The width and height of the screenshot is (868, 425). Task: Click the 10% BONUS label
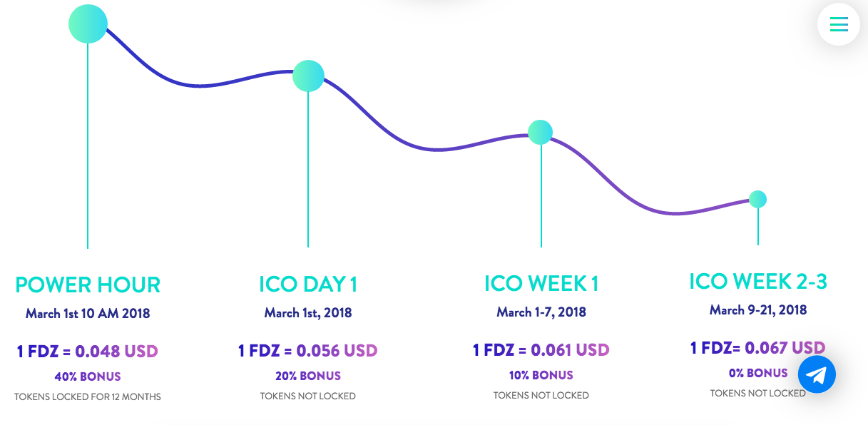(x=541, y=375)
